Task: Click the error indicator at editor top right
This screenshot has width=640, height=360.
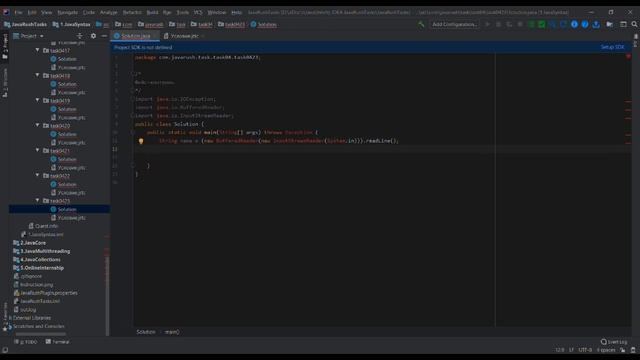Action: [628, 56]
